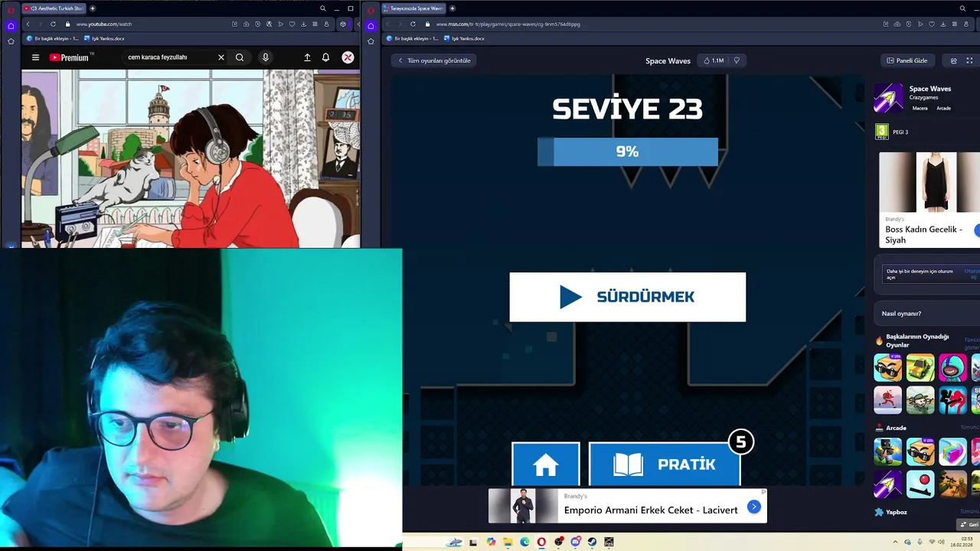Open 'Bir başlık ekleyin' bookmark in YouTube window
This screenshot has height=551, width=980.
pyautogui.click(x=52, y=38)
